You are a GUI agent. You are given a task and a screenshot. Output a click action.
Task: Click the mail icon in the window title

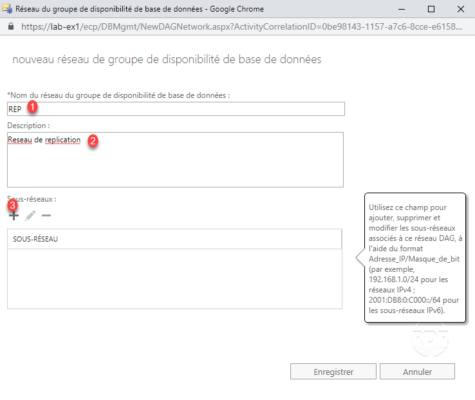click(x=7, y=9)
